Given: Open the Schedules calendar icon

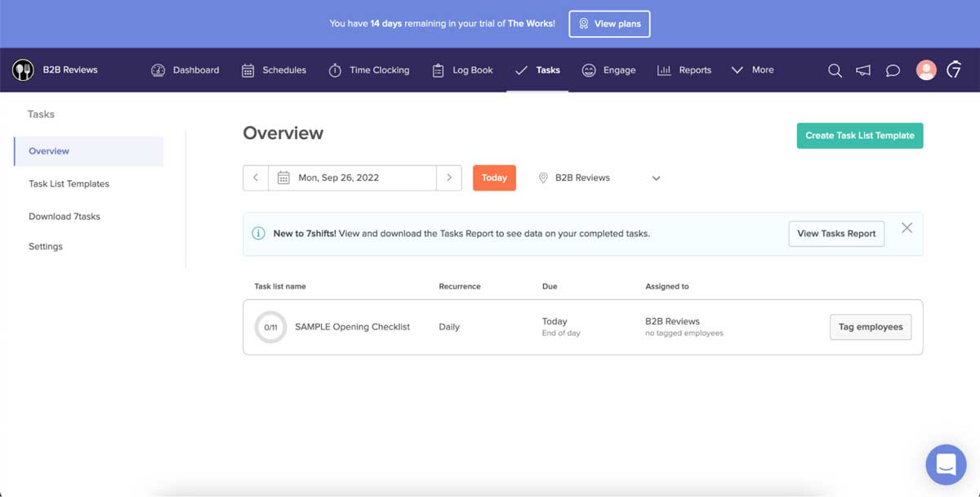Looking at the screenshot, I should point(247,70).
